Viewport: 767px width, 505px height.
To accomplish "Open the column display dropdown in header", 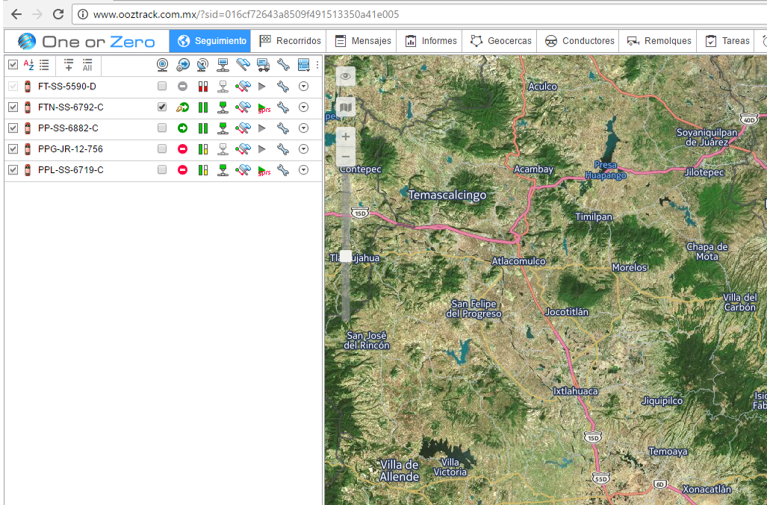I will point(304,65).
